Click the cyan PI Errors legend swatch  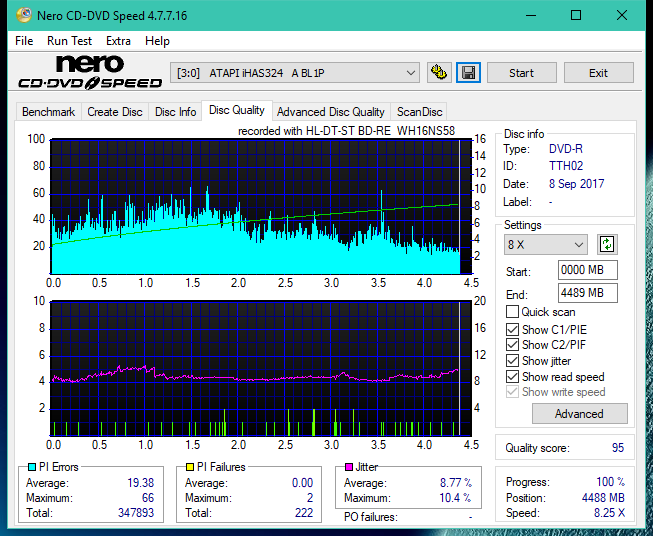coord(32,467)
